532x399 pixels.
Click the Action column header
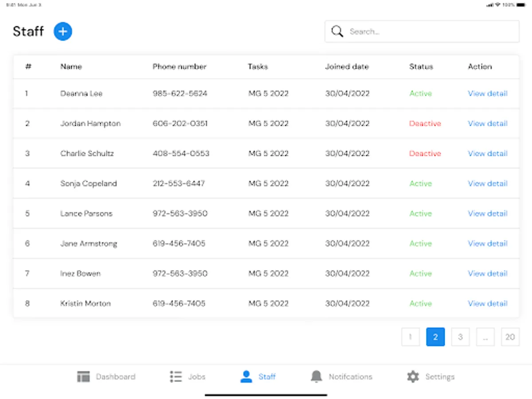(x=480, y=66)
